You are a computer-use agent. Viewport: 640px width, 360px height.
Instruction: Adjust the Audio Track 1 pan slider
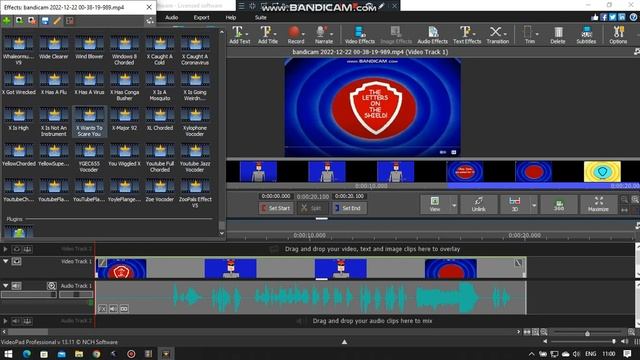coord(76,294)
